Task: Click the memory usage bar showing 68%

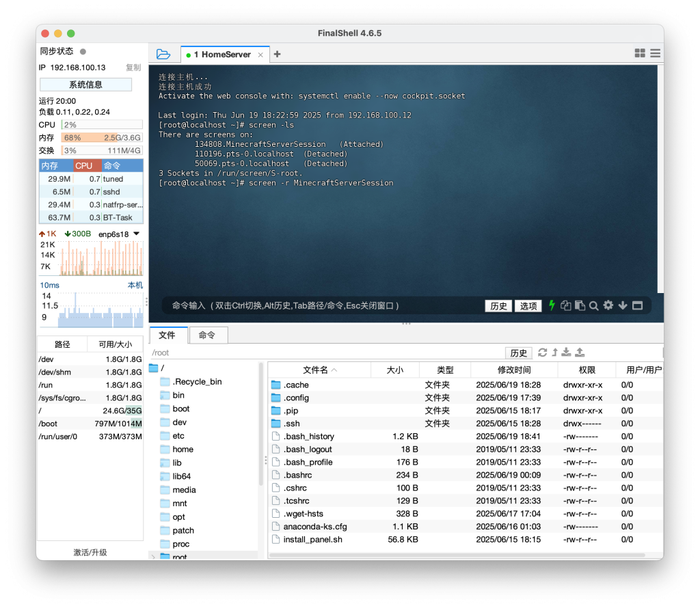Action: 101,137
